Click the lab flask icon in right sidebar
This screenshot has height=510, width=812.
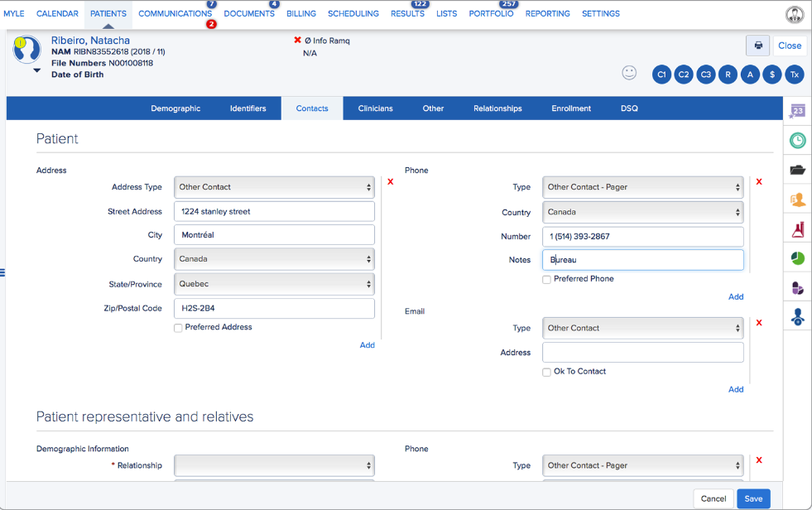pyautogui.click(x=796, y=229)
